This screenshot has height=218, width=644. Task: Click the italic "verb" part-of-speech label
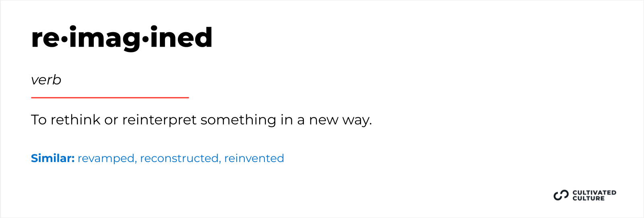click(46, 80)
